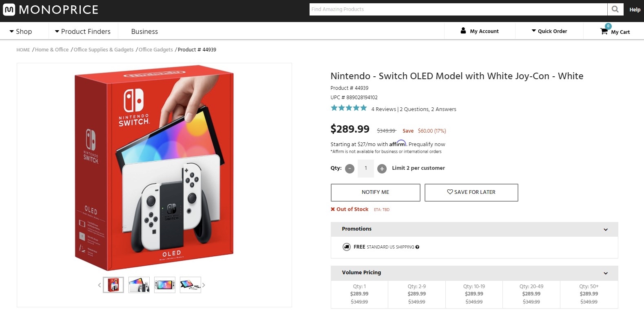
Task: Open the Product Finders dropdown
Action: coord(83,31)
